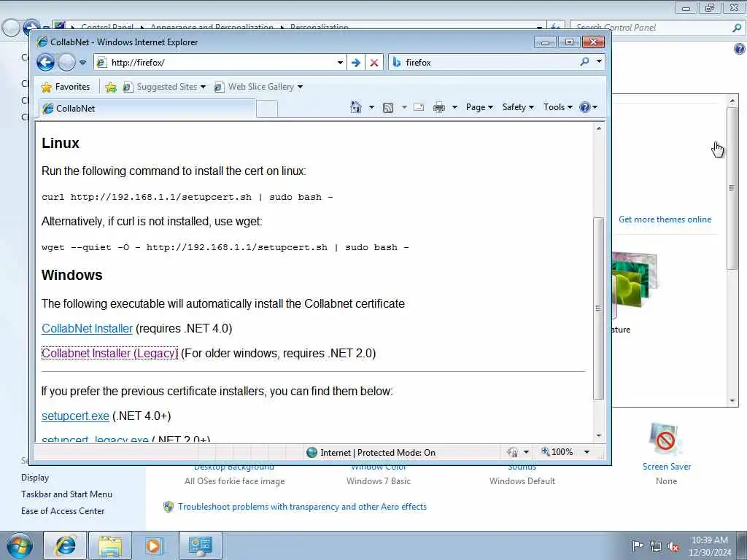Viewport: 747px width, 560px height.
Task: Launch Windows Media Player taskbar icon
Action: coord(154,545)
